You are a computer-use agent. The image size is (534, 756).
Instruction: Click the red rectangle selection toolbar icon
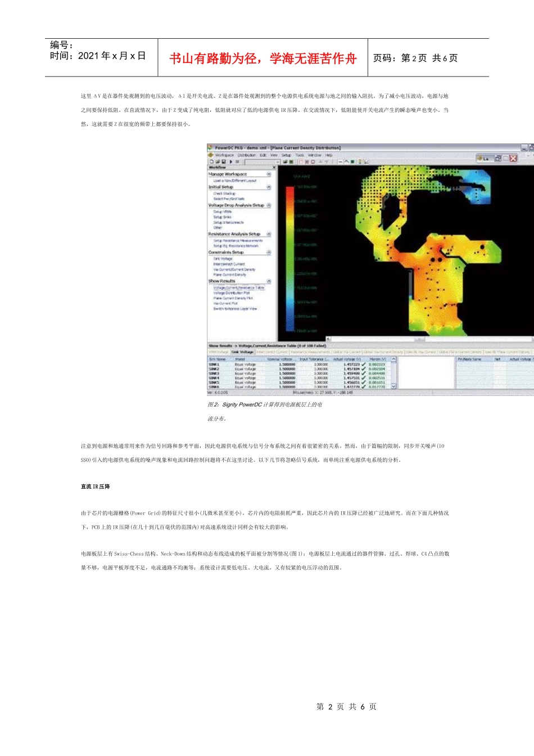point(300,161)
